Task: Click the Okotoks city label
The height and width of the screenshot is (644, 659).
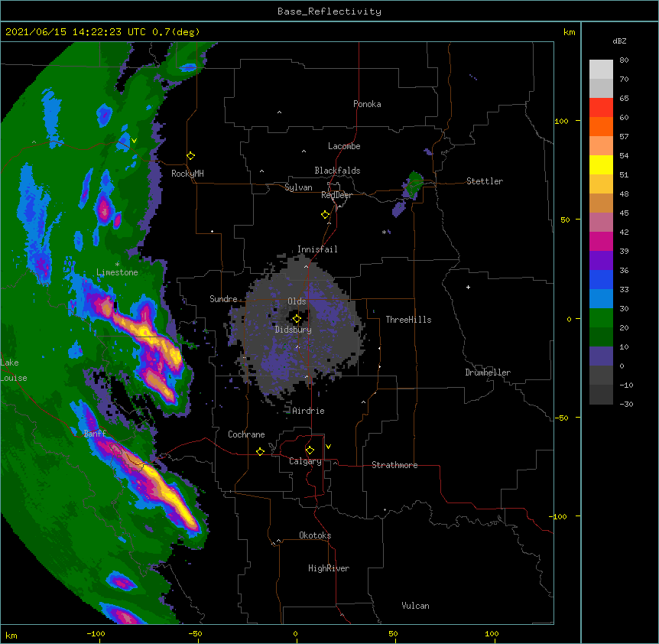Action: point(315,535)
